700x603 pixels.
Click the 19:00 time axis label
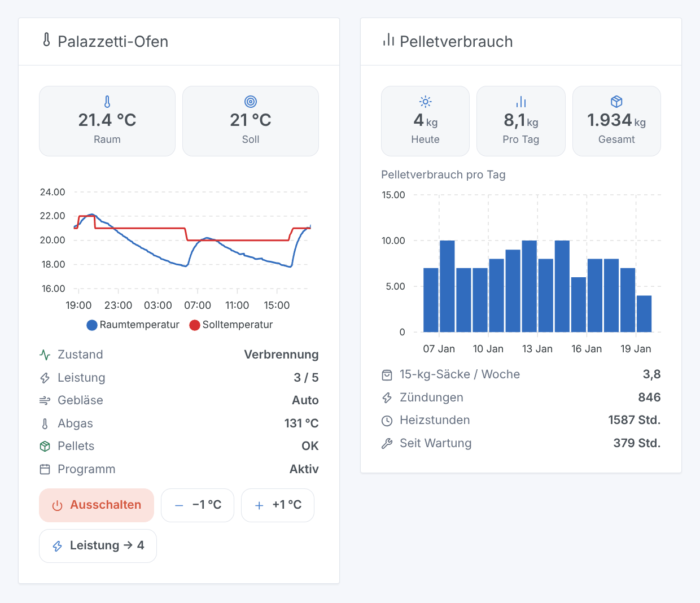pos(78,305)
